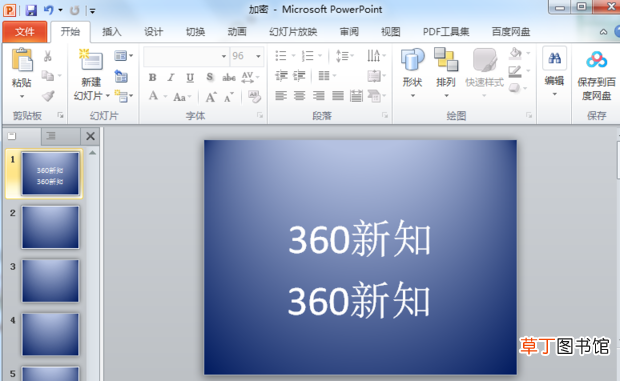Decrease font size with small A
This screenshot has width=620, height=381.
pos(229,97)
